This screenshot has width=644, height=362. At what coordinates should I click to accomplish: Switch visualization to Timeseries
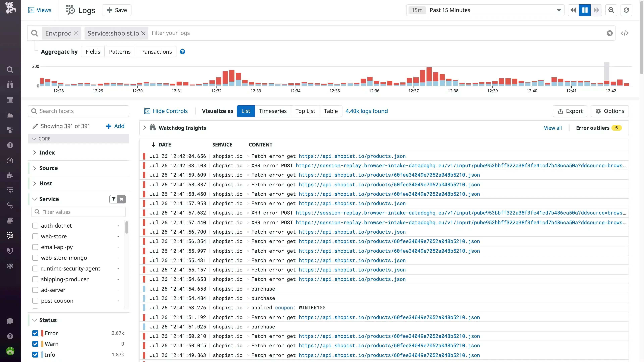pyautogui.click(x=273, y=111)
